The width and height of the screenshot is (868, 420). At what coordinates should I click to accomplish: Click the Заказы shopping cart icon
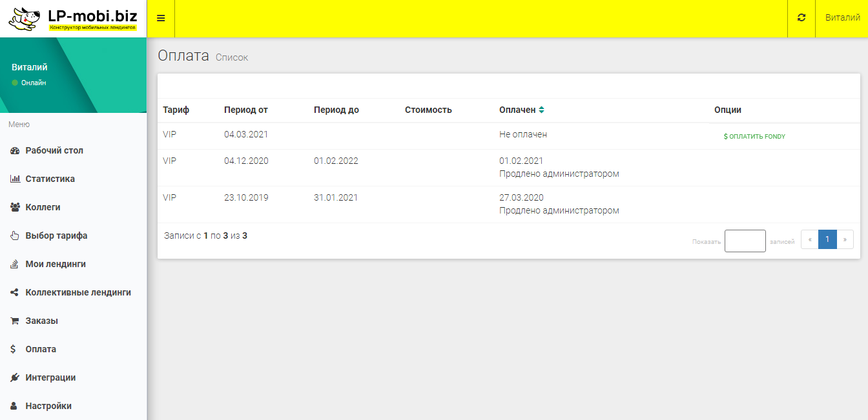(x=15, y=321)
